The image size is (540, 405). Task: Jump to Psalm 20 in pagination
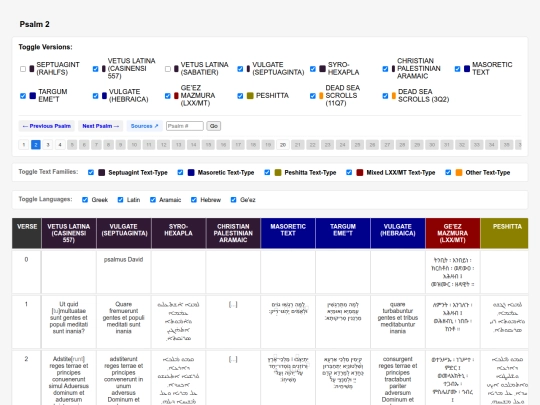click(283, 145)
